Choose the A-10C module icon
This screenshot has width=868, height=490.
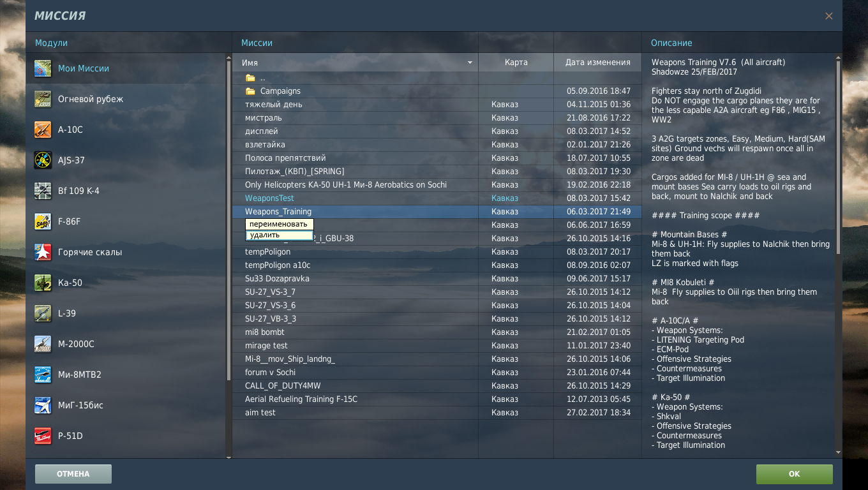(x=43, y=130)
